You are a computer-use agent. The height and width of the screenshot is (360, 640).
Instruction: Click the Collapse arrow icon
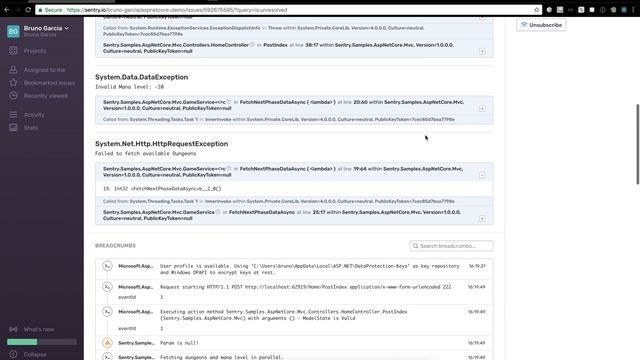pos(13,354)
